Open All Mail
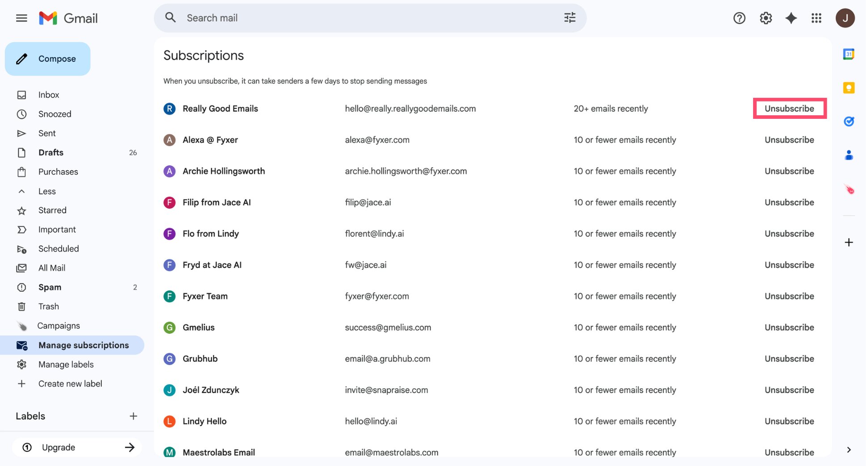The height and width of the screenshot is (466, 868). coord(73,268)
